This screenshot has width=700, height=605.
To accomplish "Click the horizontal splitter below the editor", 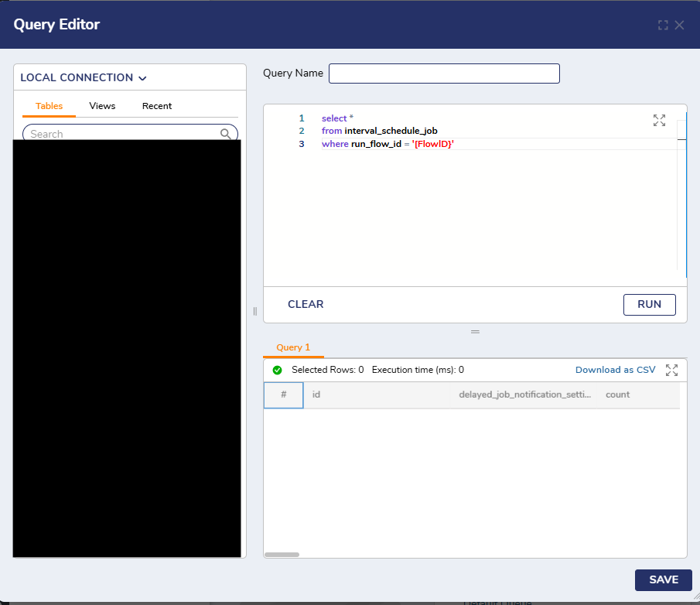I will coord(475,331).
